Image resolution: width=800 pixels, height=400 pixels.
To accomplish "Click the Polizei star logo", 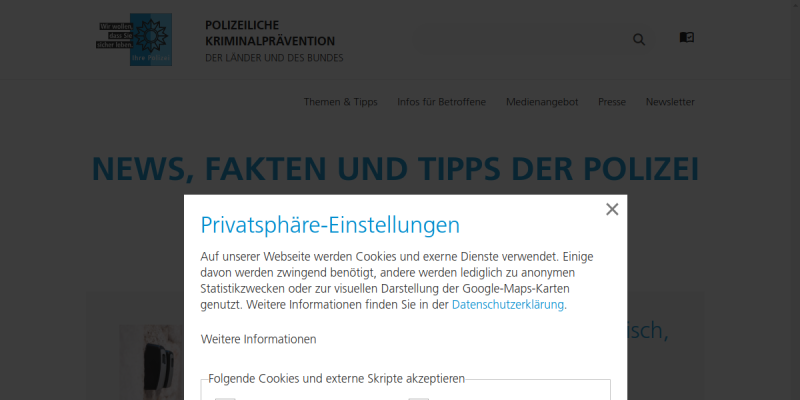I will coord(134,39).
